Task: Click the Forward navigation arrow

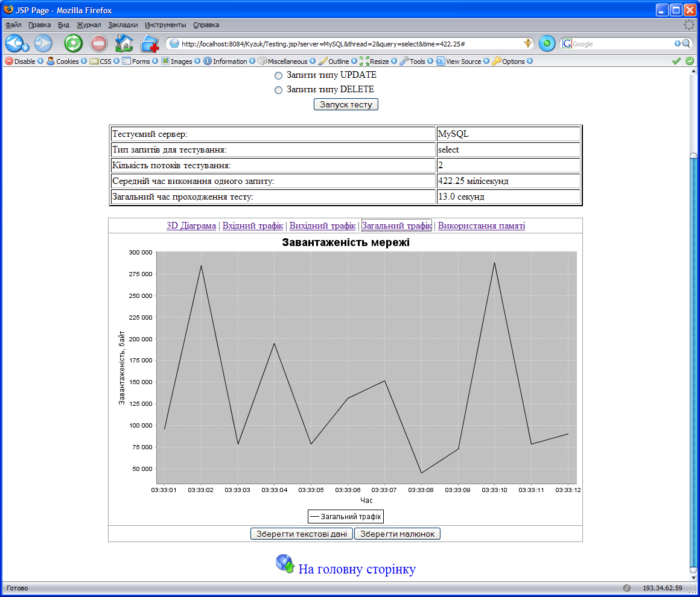Action: point(43,43)
